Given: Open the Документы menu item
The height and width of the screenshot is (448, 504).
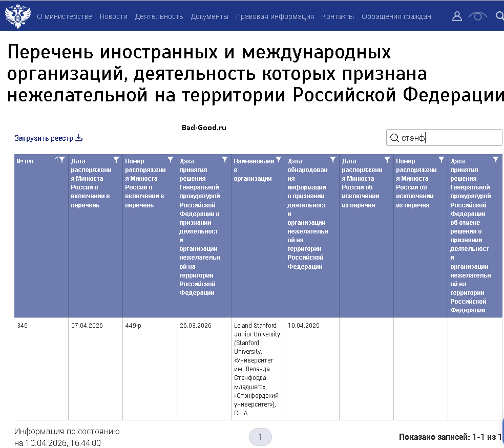Looking at the screenshot, I should point(209,16).
